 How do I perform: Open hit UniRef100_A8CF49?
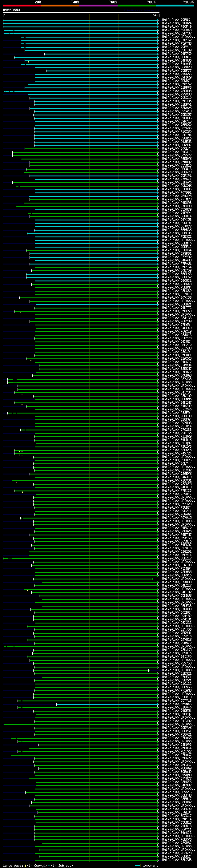tap(177, 26)
